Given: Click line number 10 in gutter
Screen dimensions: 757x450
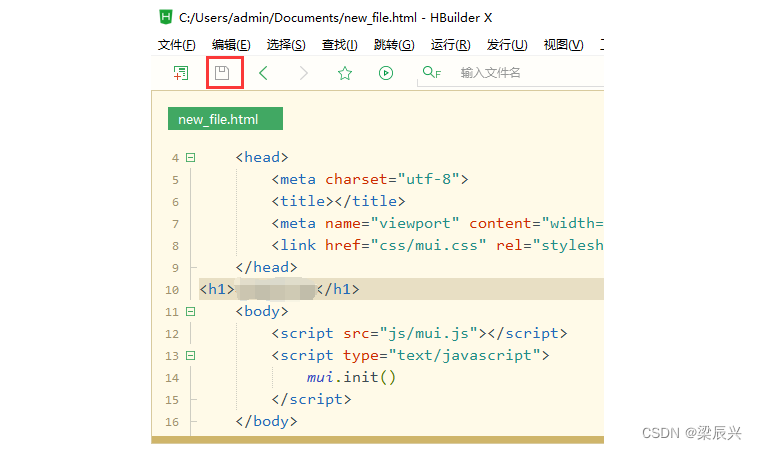Looking at the screenshot, I should pyautogui.click(x=172, y=290).
